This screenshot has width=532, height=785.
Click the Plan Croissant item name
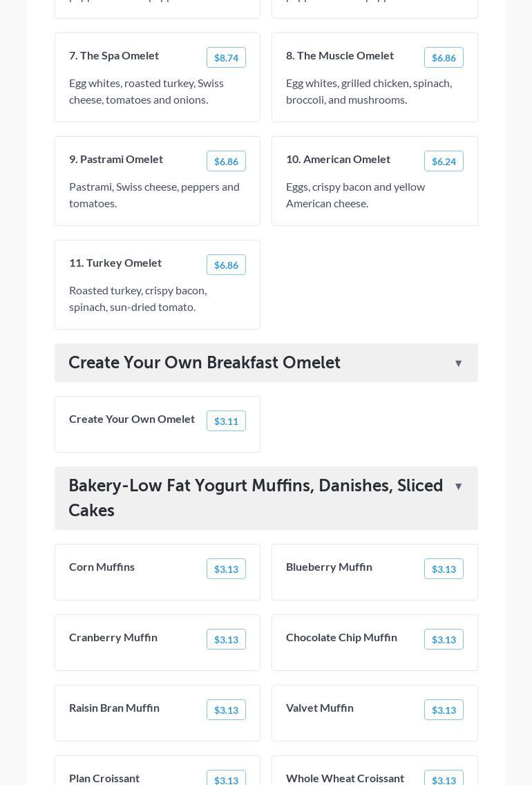[104, 778]
